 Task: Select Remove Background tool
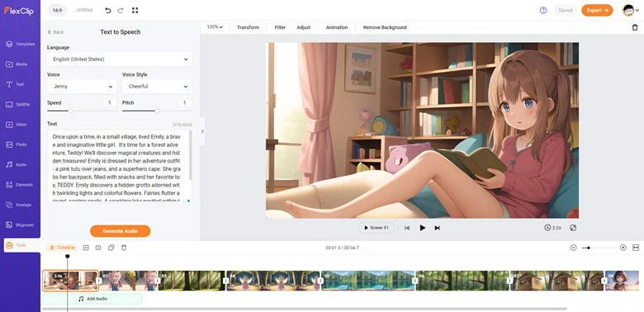(385, 27)
